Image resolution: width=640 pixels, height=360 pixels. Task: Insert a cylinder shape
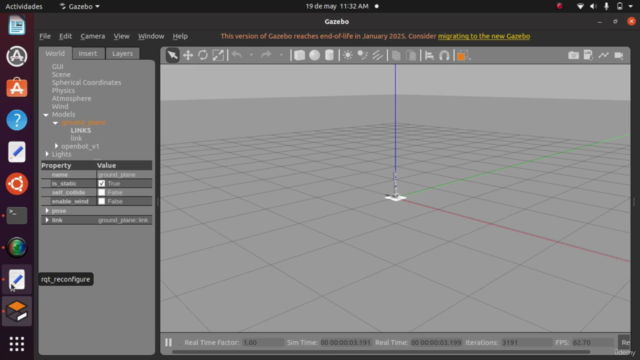tap(329, 55)
